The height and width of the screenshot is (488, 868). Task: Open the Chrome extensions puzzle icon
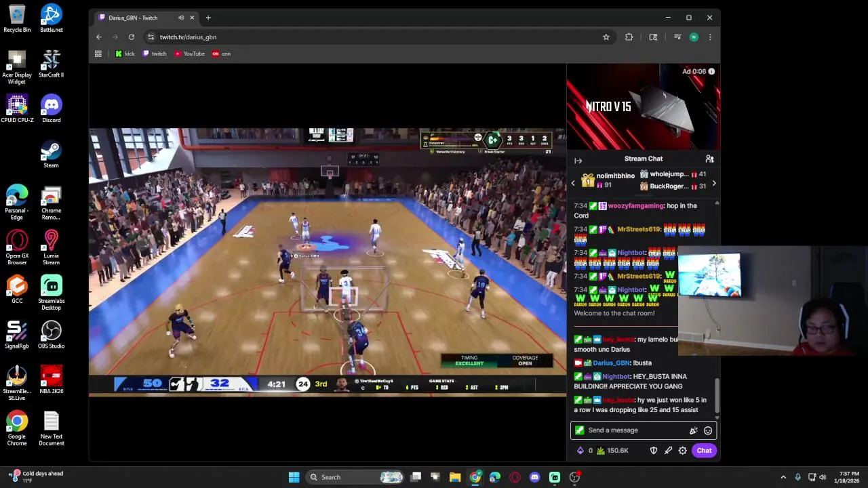[629, 37]
